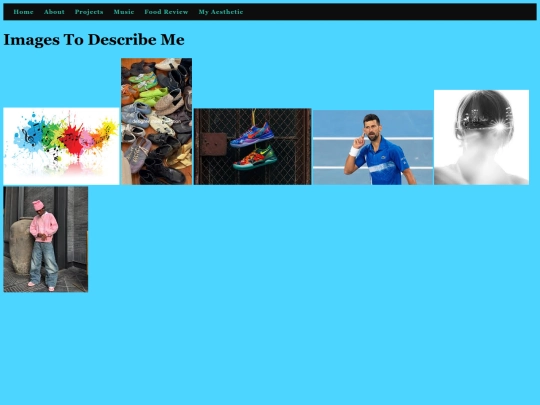
Task: Click the Images To Describe Me heading
Action: click(x=94, y=40)
